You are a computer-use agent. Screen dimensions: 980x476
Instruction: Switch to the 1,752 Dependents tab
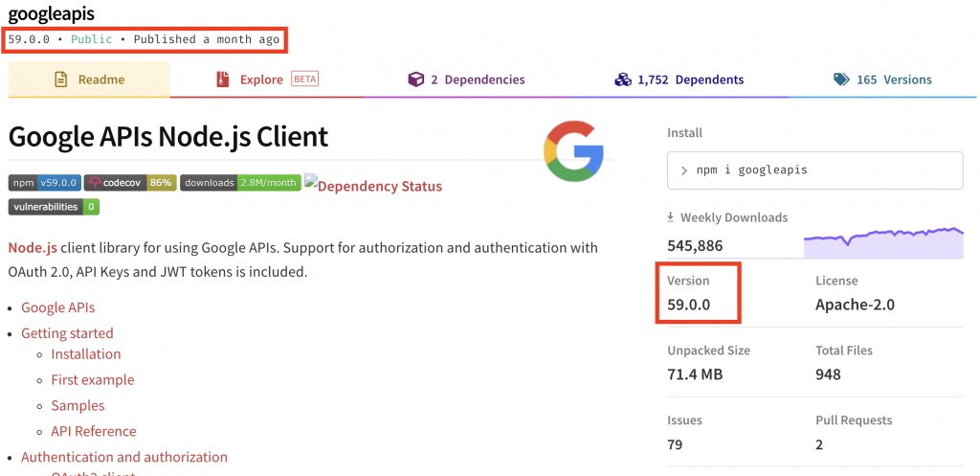[x=680, y=79]
